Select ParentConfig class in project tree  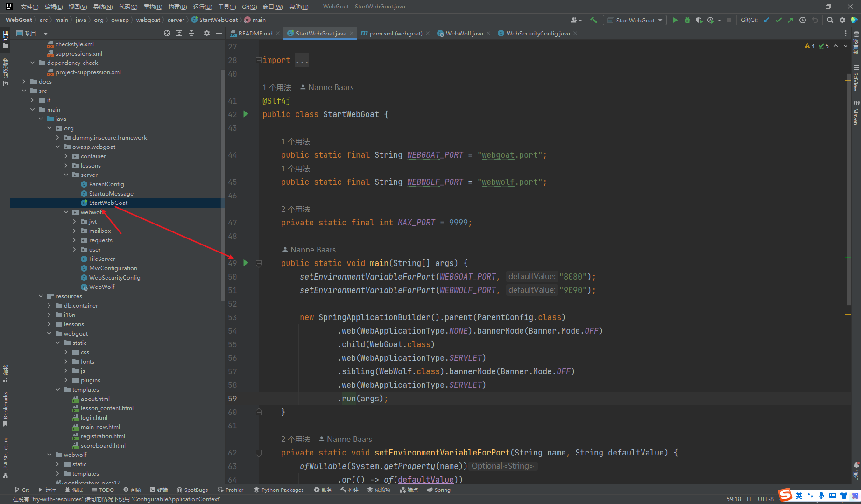106,184
